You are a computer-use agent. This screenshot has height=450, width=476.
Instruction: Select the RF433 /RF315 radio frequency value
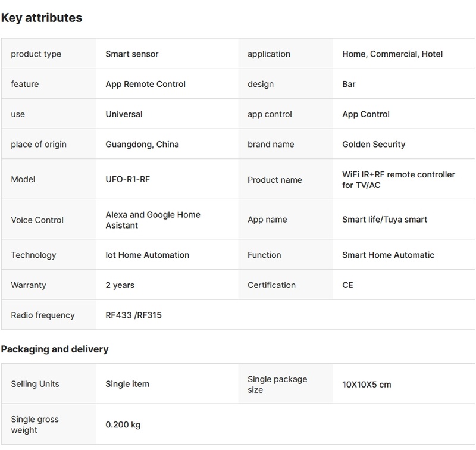pos(134,315)
